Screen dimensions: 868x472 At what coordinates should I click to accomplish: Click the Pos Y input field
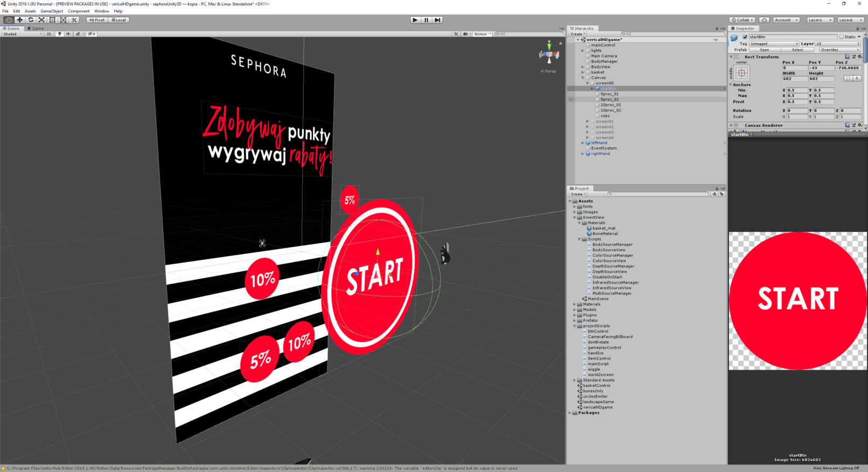point(821,68)
